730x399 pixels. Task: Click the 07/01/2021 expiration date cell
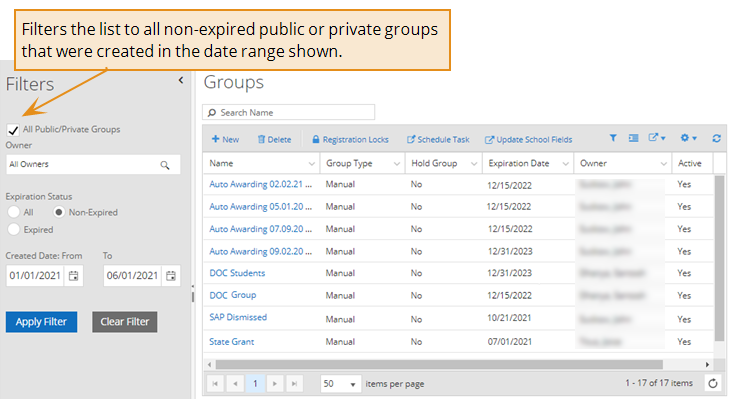[509, 342]
